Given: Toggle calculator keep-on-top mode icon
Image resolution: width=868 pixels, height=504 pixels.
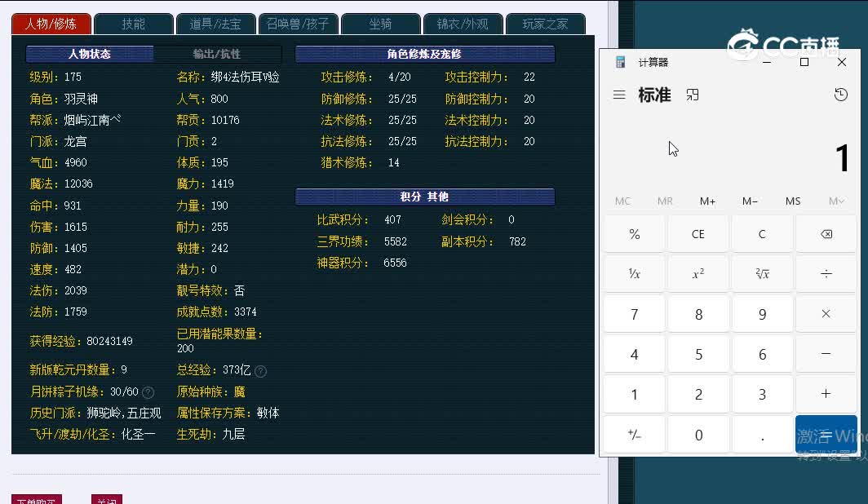Looking at the screenshot, I should (x=692, y=95).
